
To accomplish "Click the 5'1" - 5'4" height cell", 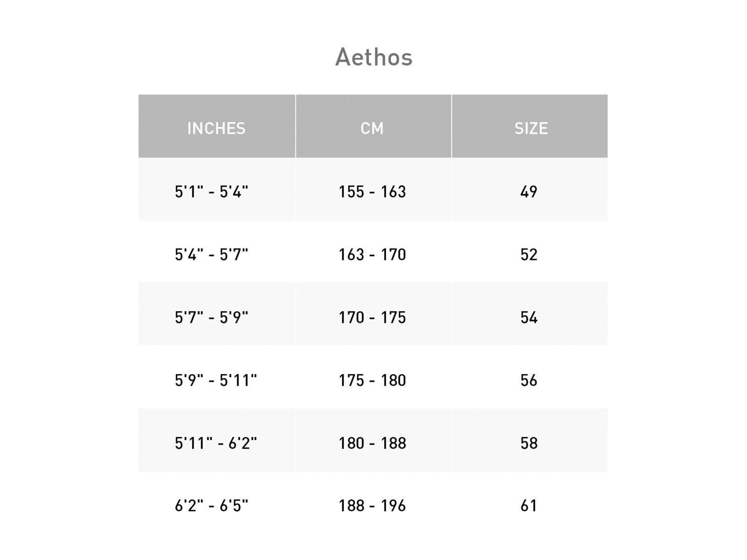I will coord(211,192).
